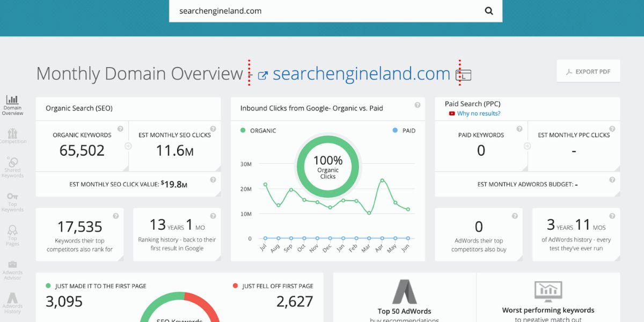Click the 11.6M monthly SEO clicks value

[x=174, y=150]
